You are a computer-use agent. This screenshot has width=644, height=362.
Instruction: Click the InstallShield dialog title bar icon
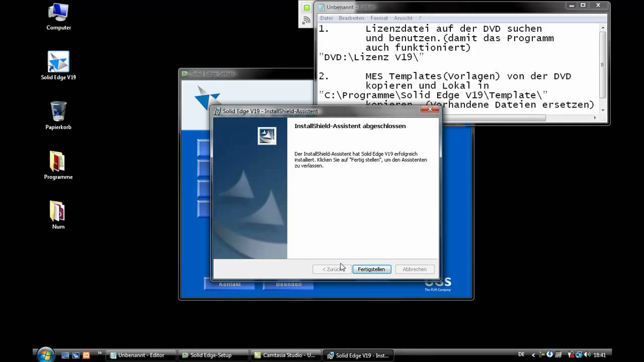click(x=218, y=111)
